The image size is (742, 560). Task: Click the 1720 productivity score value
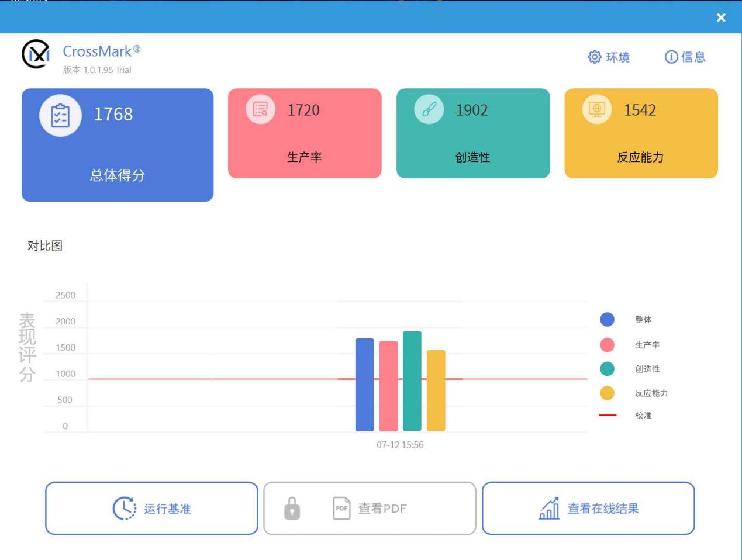coord(303,110)
